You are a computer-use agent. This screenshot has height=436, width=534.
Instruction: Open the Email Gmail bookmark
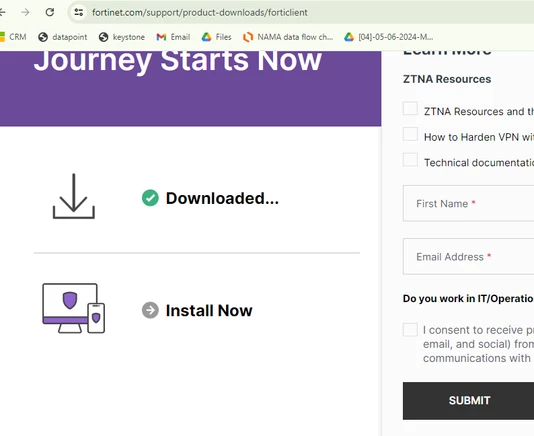[173, 37]
